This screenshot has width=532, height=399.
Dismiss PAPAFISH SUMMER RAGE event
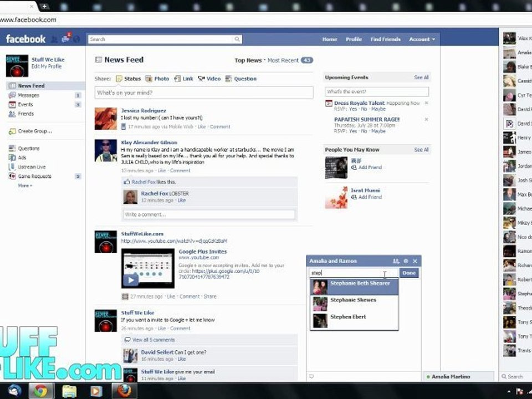point(427,120)
